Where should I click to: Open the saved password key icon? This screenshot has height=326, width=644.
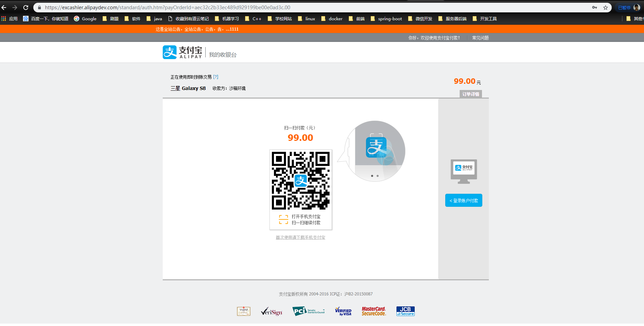click(x=595, y=8)
